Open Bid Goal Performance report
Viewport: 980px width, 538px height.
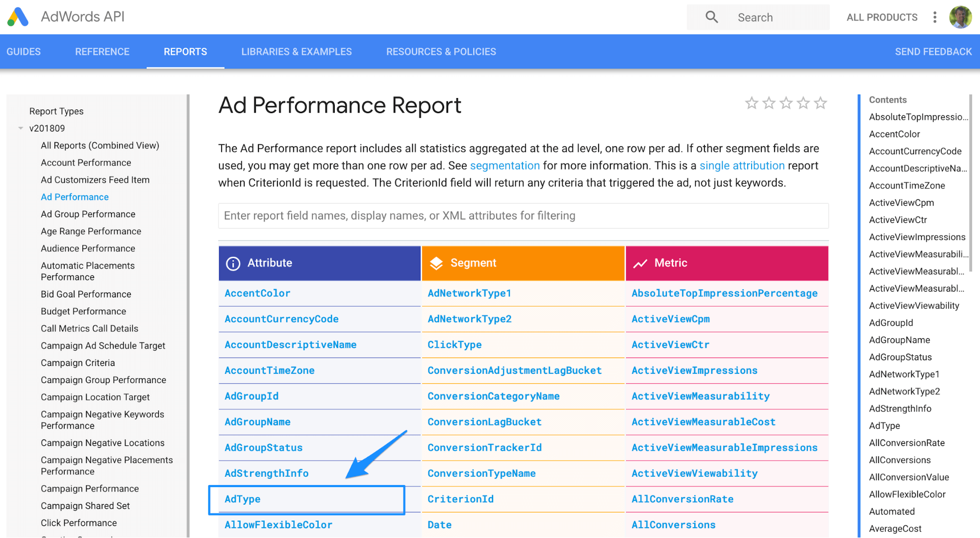pyautogui.click(x=86, y=294)
